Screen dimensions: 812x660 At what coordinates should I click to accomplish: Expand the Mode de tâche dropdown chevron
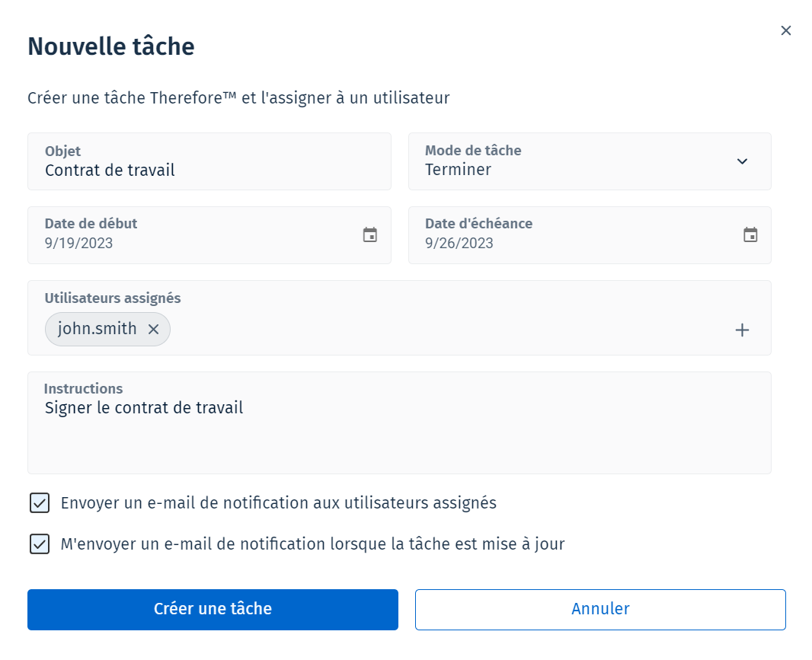(742, 161)
